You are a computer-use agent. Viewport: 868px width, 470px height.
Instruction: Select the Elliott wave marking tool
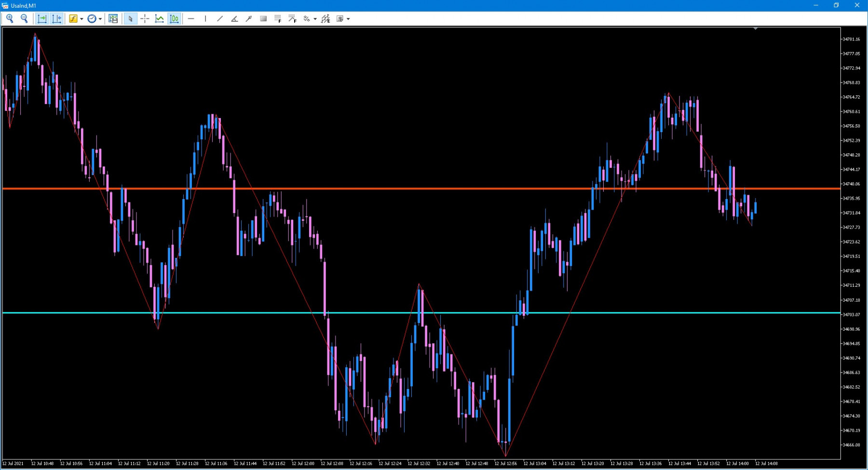(x=326, y=19)
